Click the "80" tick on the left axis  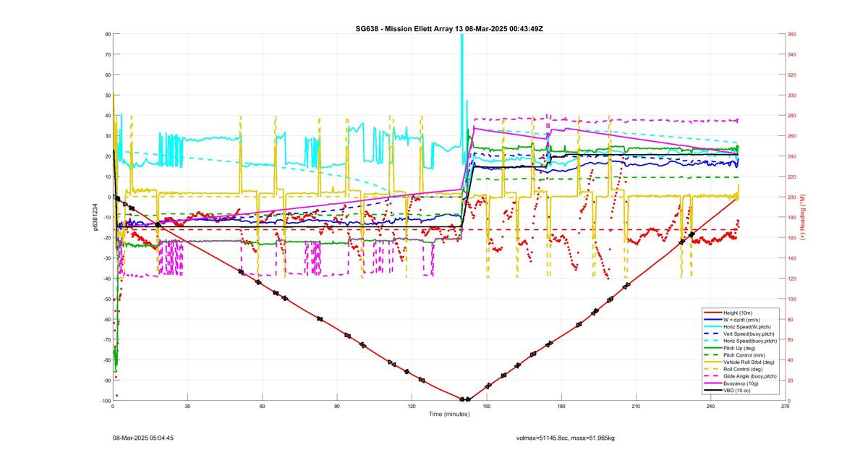(x=107, y=34)
